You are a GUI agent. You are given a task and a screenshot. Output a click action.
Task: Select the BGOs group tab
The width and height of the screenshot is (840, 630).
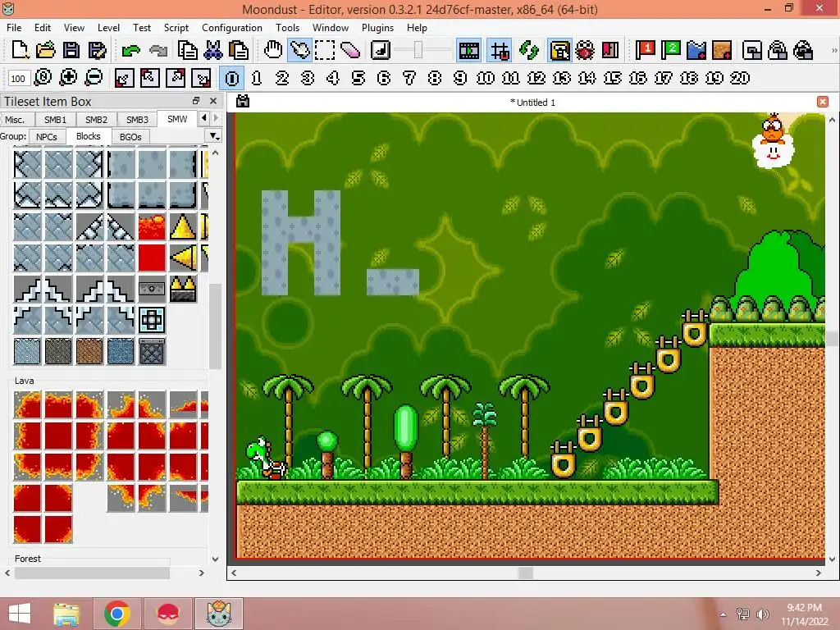(x=130, y=137)
